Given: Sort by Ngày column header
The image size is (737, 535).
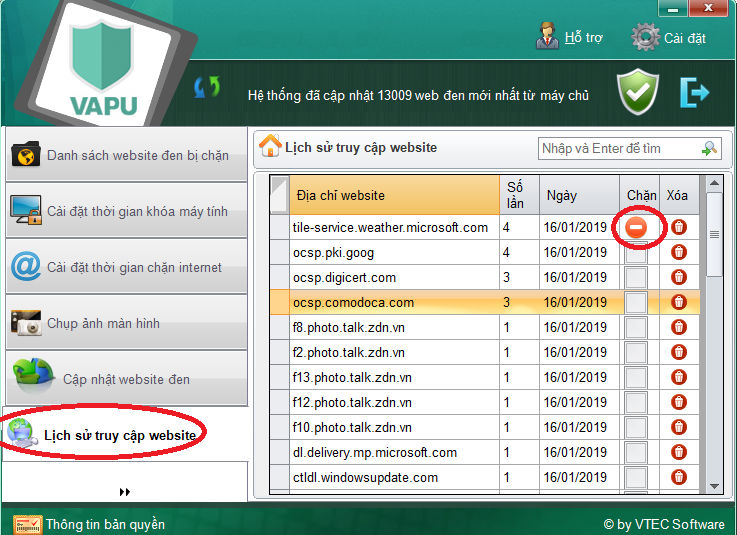Looking at the screenshot, I should point(580,195).
